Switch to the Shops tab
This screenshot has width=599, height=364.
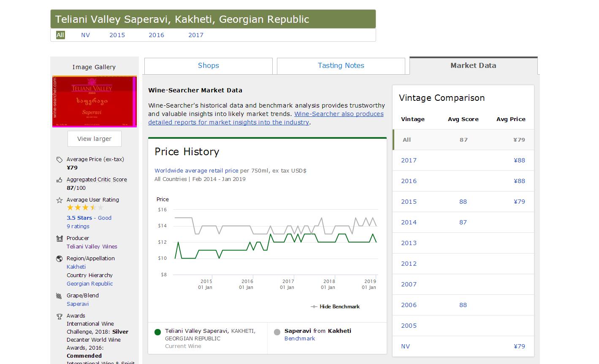click(x=209, y=66)
